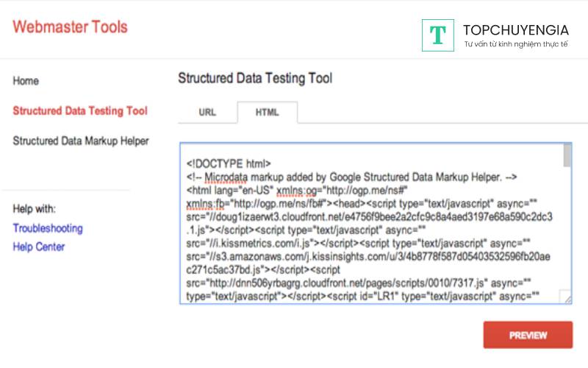Open the Home sidebar link
Image resolution: width=588 pixels, height=368 pixels.
(26, 81)
